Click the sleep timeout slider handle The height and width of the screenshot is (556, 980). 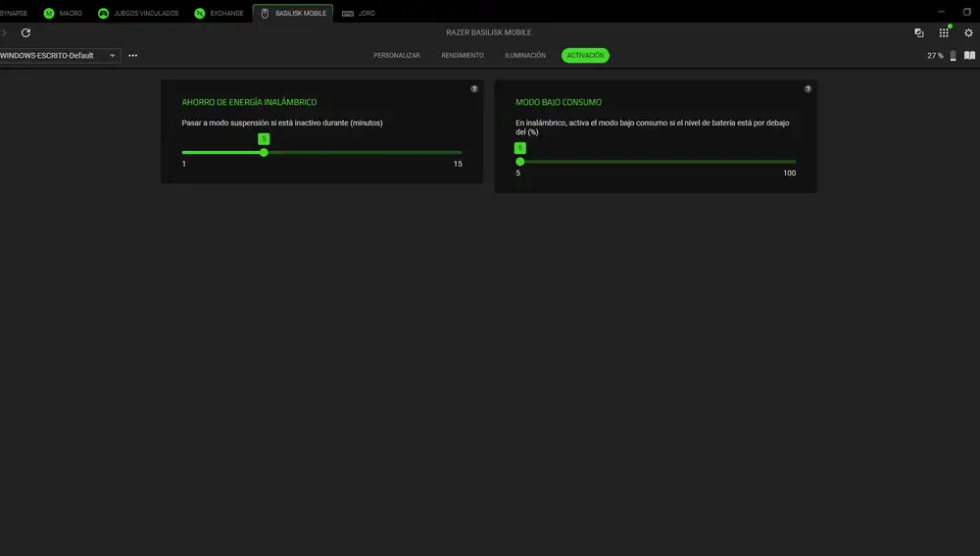pyautogui.click(x=264, y=153)
